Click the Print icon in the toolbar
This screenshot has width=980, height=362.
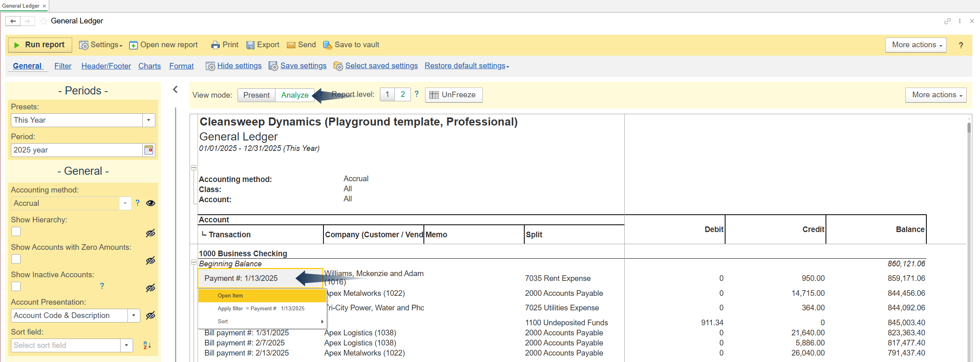[215, 45]
